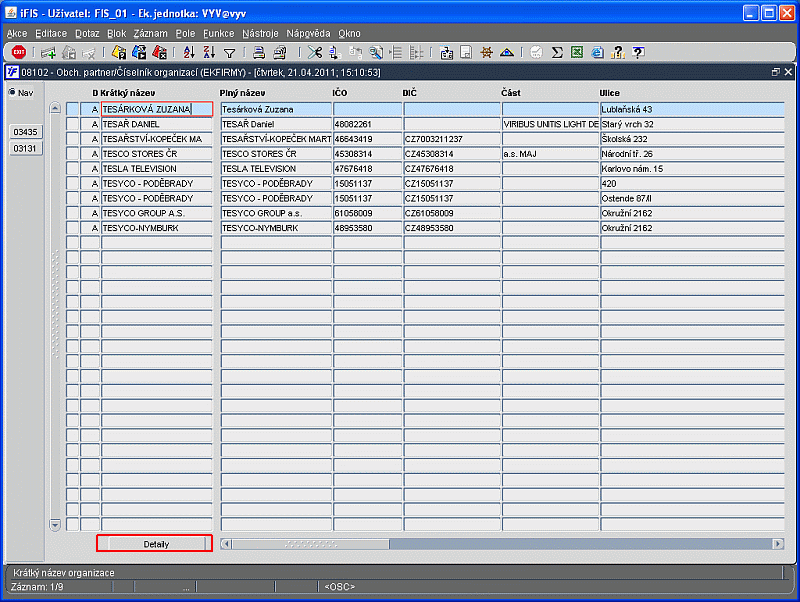The width and height of the screenshot is (800, 602).
Task: Click the horizontal scrollbar thumb
Action: 311,544
